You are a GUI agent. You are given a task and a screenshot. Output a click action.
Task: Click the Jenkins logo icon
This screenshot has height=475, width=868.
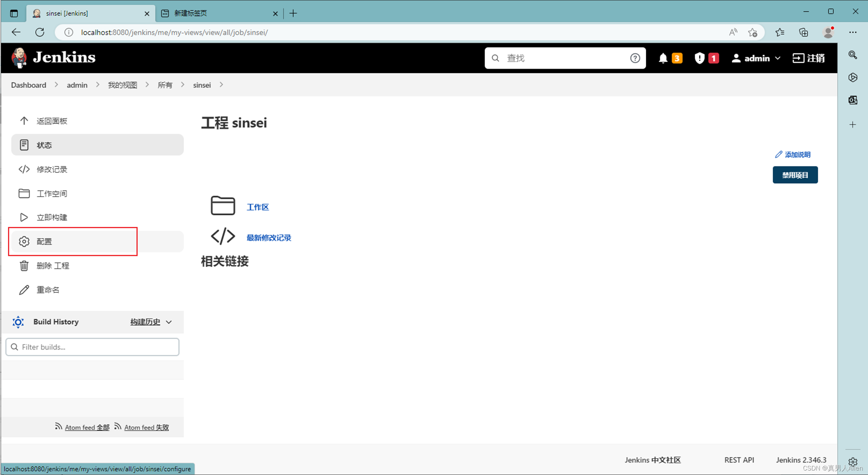coord(19,58)
